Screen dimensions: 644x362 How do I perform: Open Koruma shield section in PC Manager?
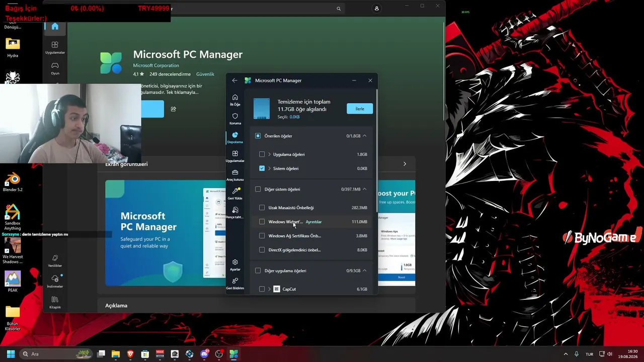pyautogui.click(x=235, y=119)
